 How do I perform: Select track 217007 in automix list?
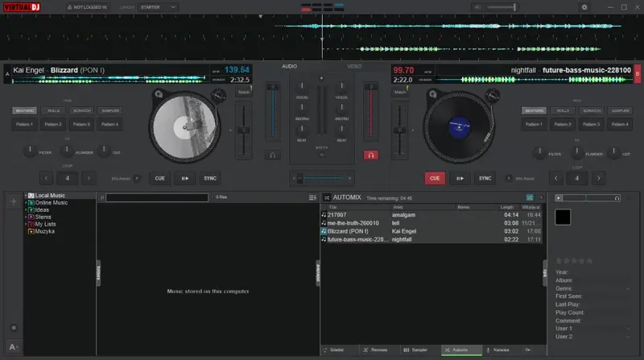pyautogui.click(x=431, y=215)
